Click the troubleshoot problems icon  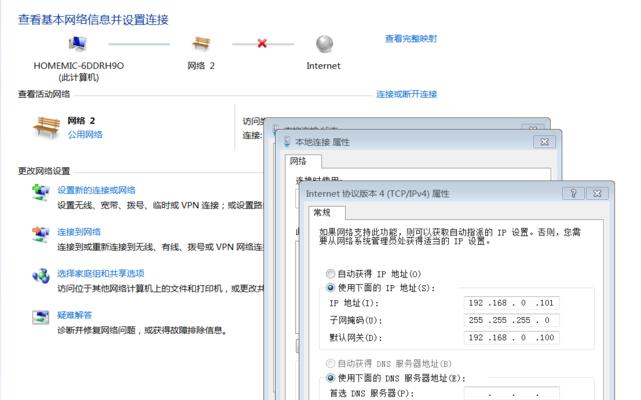pos(40,317)
